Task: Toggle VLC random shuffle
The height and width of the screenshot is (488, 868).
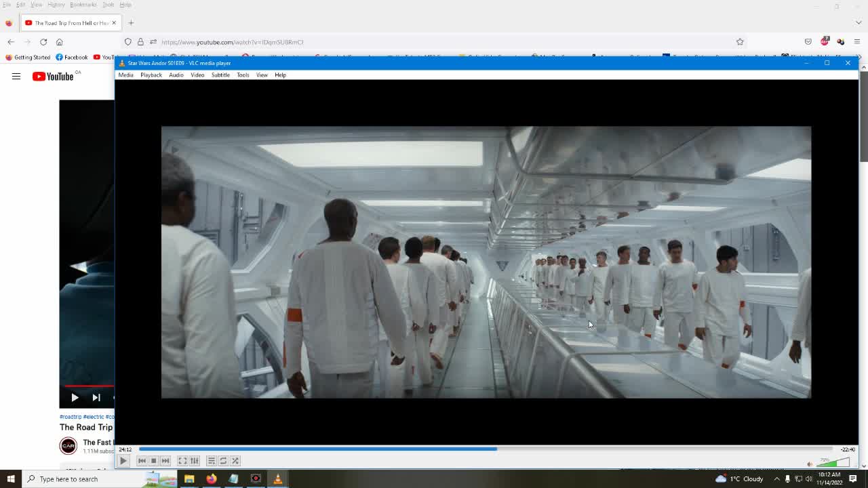Action: (x=235, y=461)
